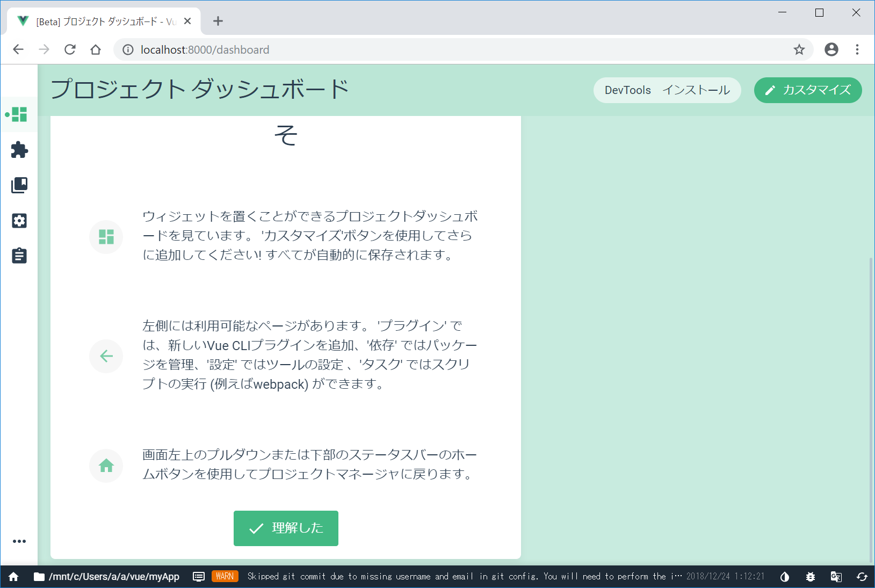This screenshot has height=588, width=875.
Task: Open the Tasks clipboard page in sidebar
Action: [19, 256]
